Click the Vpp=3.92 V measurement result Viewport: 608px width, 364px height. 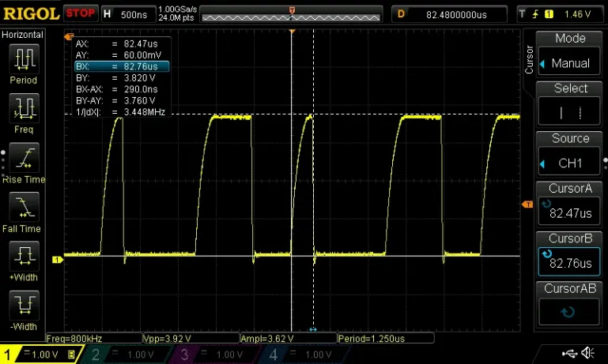pos(191,339)
